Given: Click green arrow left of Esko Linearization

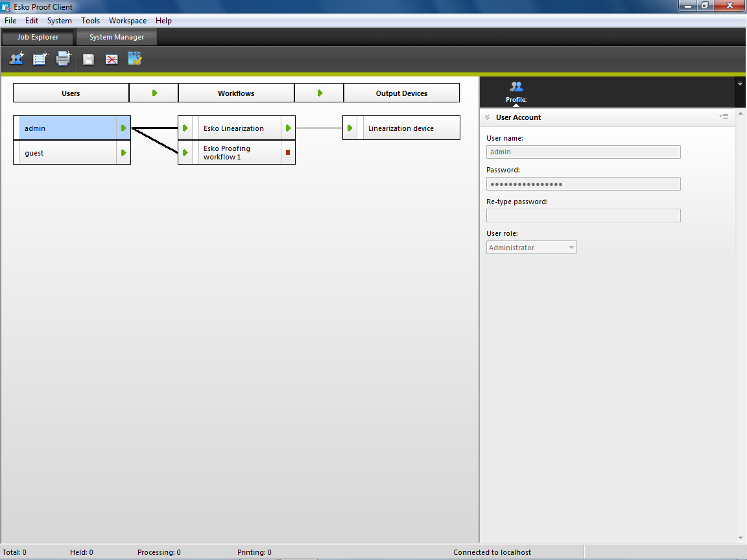Looking at the screenshot, I should click(185, 128).
